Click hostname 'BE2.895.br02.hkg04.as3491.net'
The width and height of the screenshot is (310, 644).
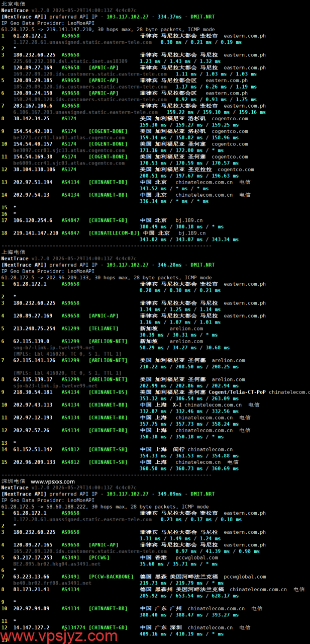point(57,564)
